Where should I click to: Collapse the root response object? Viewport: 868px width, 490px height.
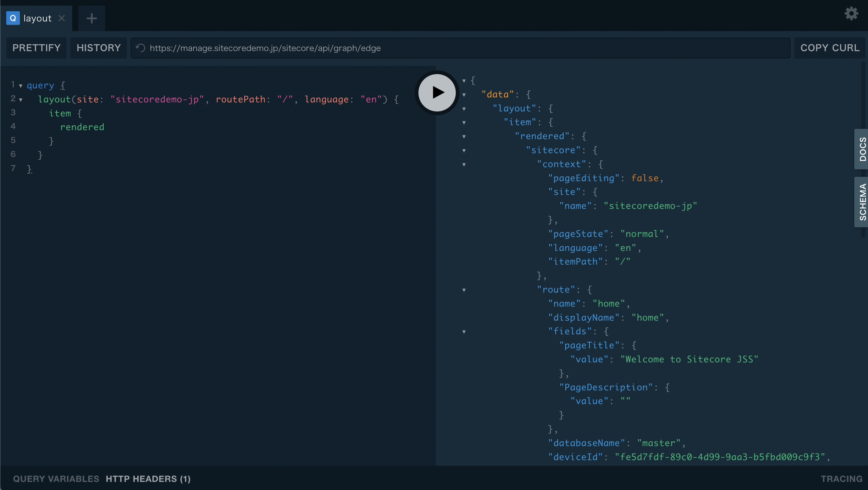(x=464, y=81)
